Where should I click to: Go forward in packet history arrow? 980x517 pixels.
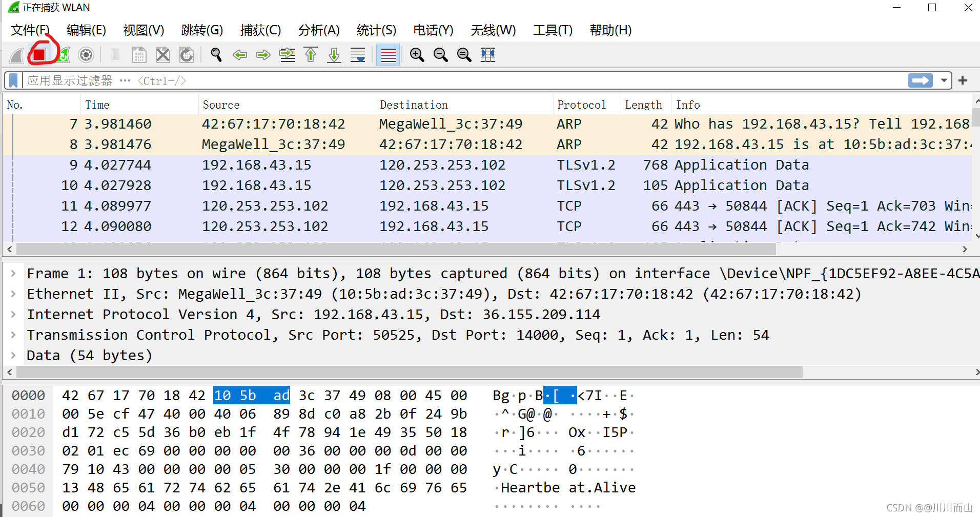[263, 55]
